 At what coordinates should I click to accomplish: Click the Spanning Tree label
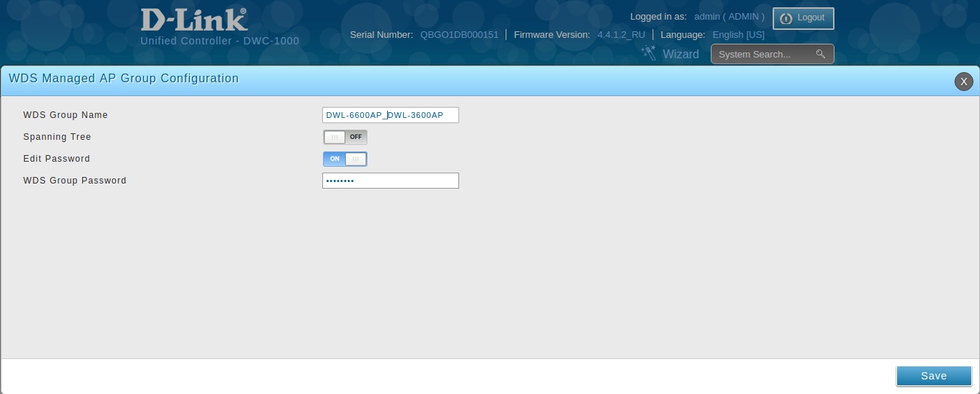[57, 137]
